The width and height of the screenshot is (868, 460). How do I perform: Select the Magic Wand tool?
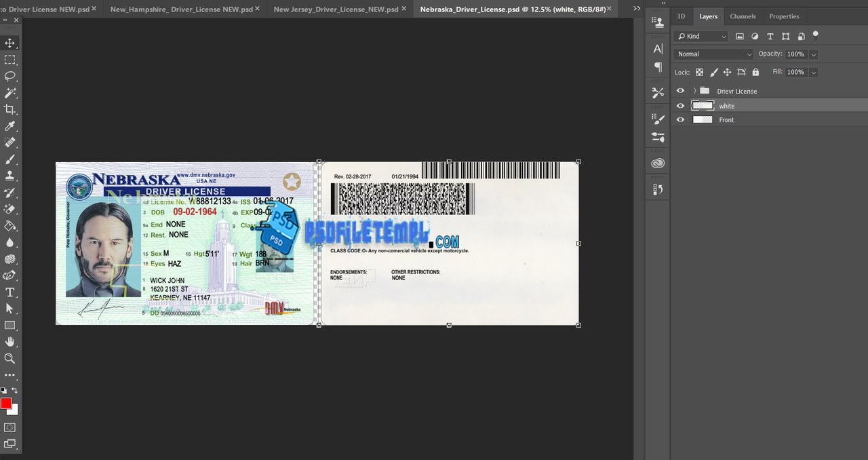click(10, 93)
